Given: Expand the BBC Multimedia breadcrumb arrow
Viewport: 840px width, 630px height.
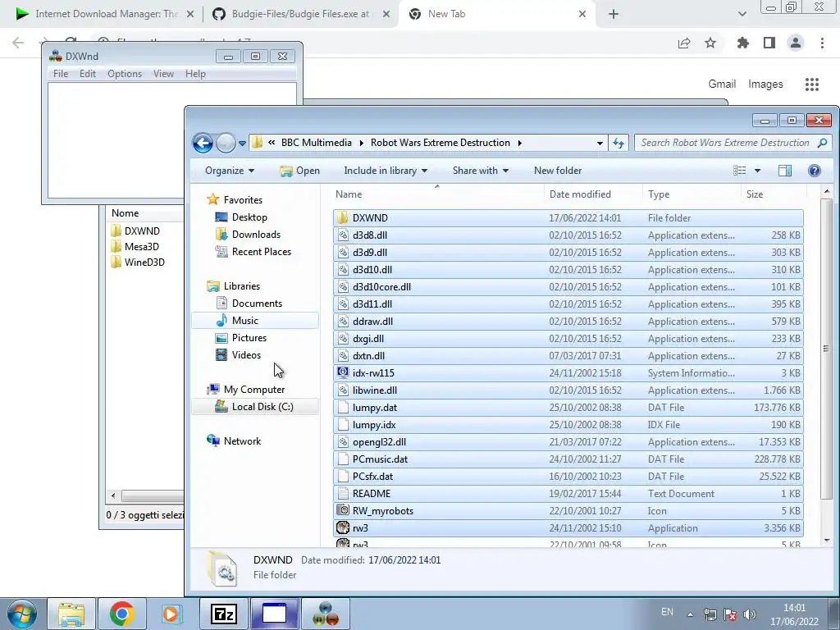Looking at the screenshot, I should pyautogui.click(x=361, y=143).
